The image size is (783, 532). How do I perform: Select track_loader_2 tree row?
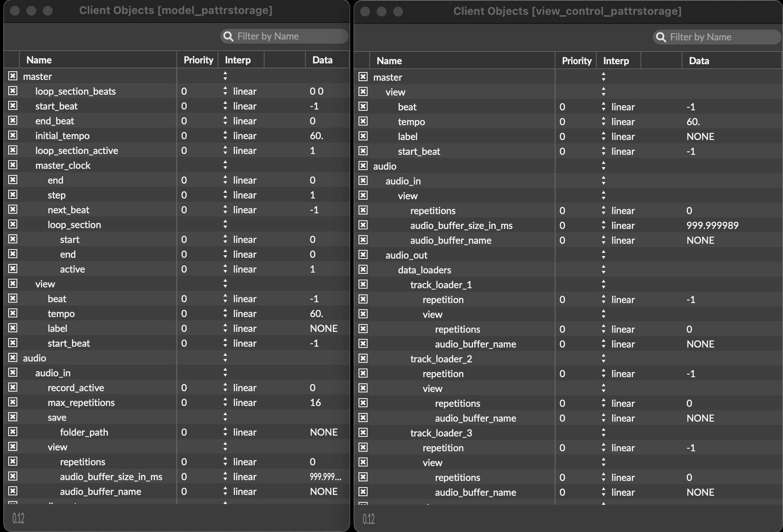coord(568,359)
